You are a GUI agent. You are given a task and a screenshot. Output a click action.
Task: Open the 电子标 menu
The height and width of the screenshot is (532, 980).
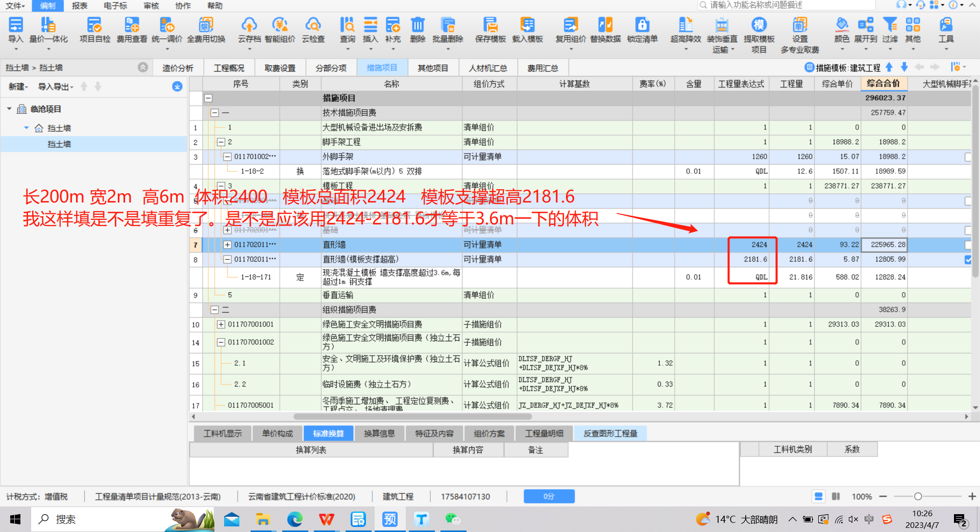(115, 6)
